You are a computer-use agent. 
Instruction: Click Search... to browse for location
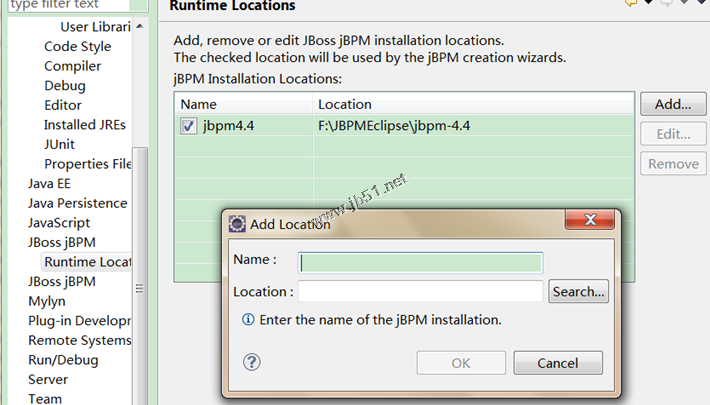[x=578, y=291]
